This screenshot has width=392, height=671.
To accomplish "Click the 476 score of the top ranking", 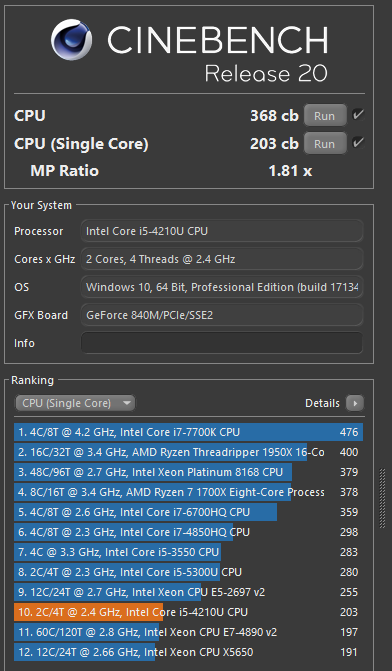I will pyautogui.click(x=349, y=432).
